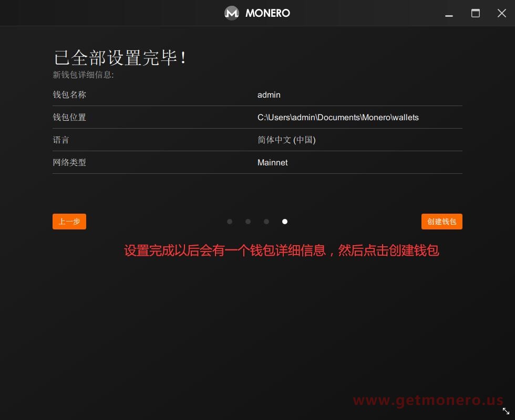Image resolution: width=515 pixels, height=420 pixels.
Task: Click the 创建钱包 create wallet button
Action: 442,222
